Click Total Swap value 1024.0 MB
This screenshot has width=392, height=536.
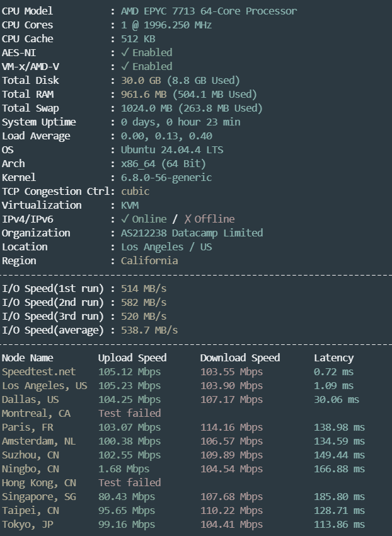click(147, 108)
